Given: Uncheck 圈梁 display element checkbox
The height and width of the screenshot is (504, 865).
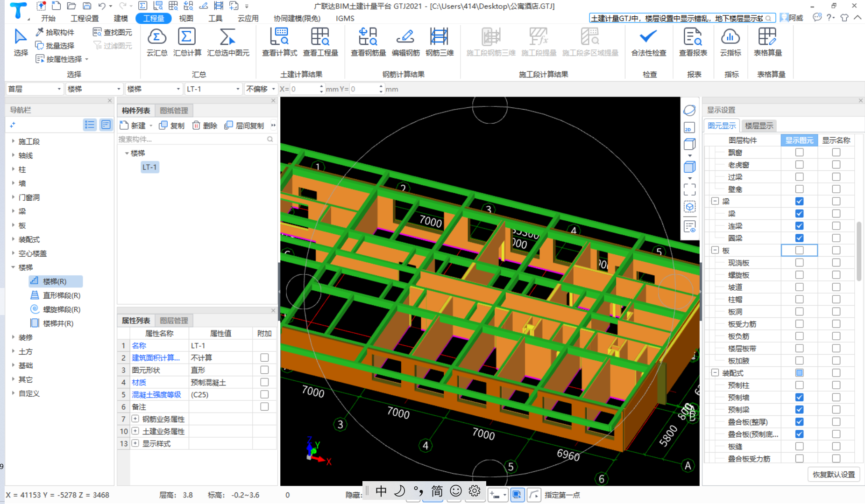Looking at the screenshot, I should point(799,238).
